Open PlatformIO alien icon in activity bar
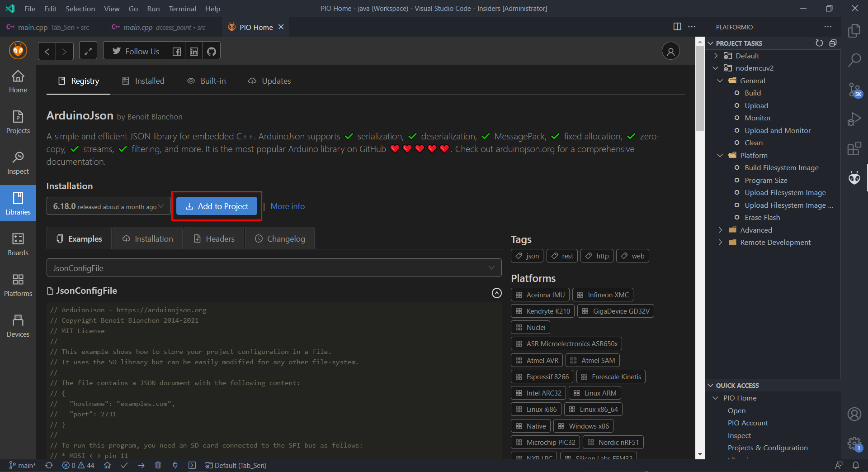This screenshot has height=472, width=868. [x=854, y=178]
